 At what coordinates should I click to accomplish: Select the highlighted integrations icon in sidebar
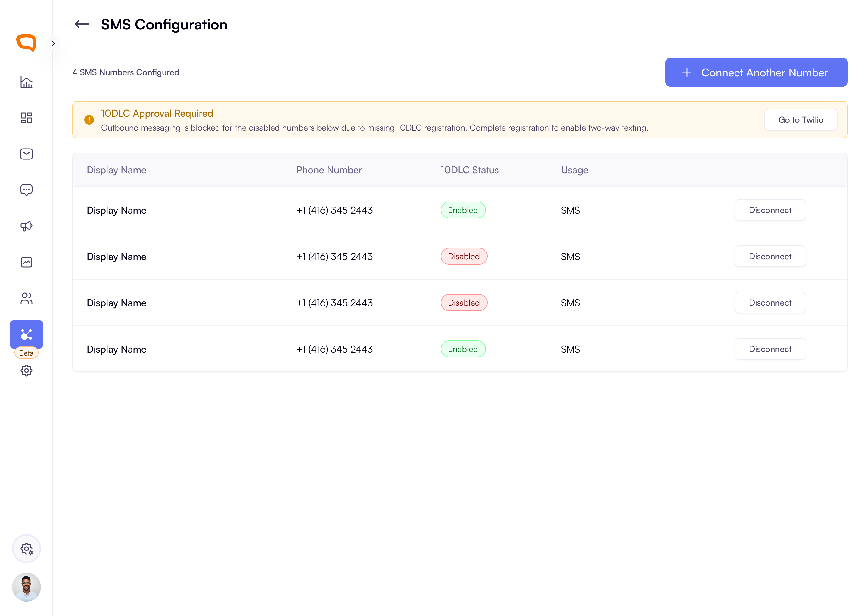pyautogui.click(x=26, y=334)
